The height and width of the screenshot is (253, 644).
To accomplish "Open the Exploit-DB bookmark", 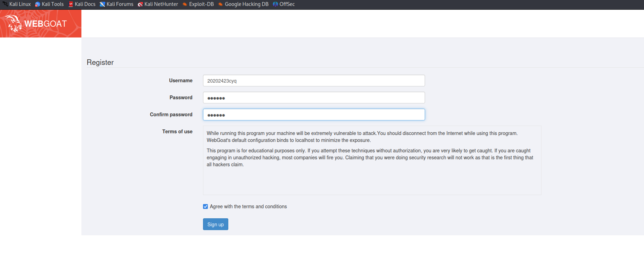I will pyautogui.click(x=198, y=4).
